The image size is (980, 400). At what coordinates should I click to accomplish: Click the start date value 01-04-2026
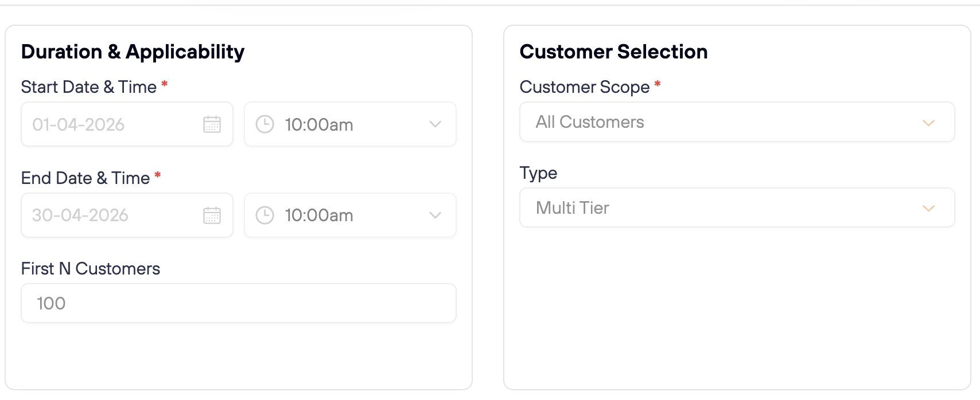(79, 124)
